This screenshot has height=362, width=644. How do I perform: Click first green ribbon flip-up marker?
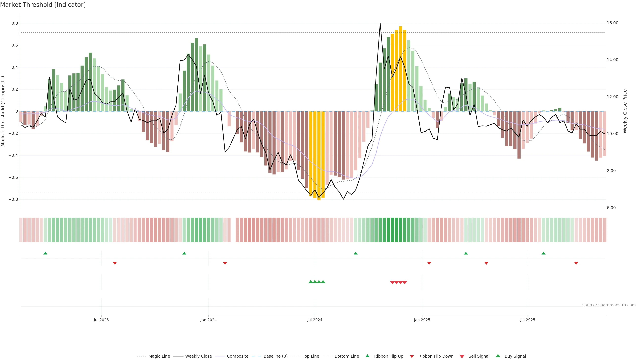pos(45,253)
